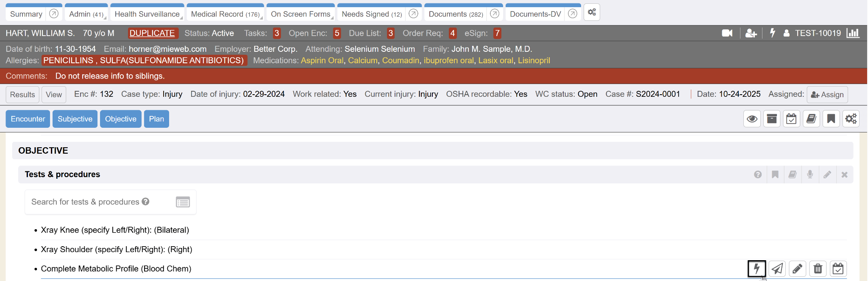Click the archive box icon in encounter toolbar
The image size is (868, 281).
click(772, 119)
